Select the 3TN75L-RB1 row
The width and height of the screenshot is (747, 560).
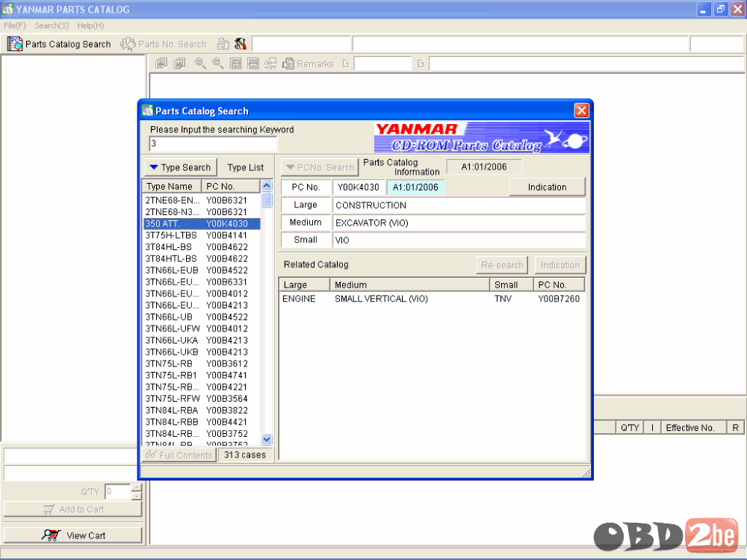[x=202, y=376]
